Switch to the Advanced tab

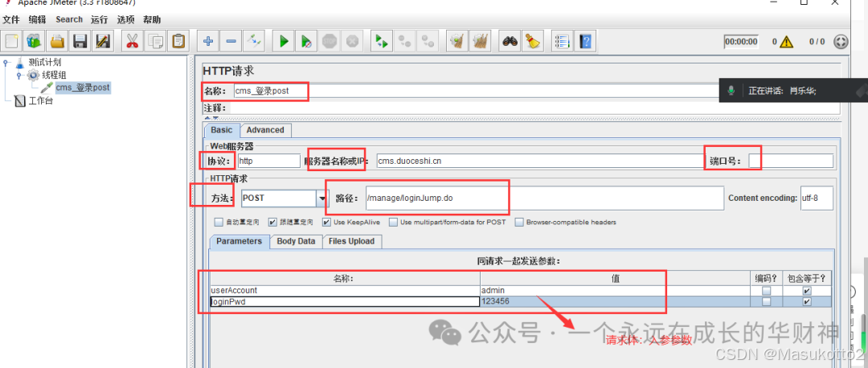265,130
